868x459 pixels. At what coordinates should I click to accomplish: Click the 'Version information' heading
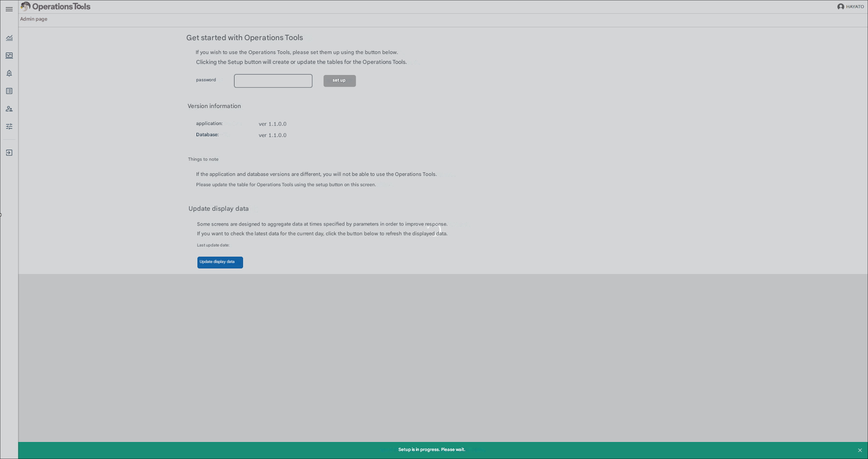[214, 106]
